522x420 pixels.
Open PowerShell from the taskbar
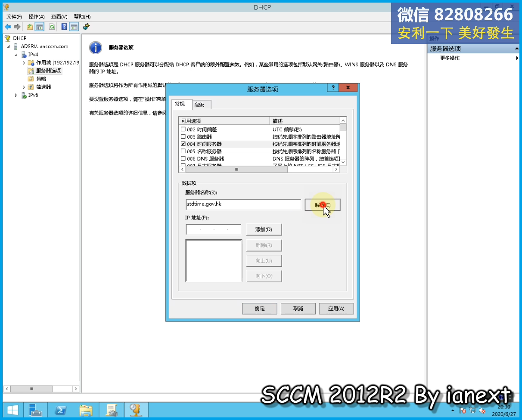[61, 410]
